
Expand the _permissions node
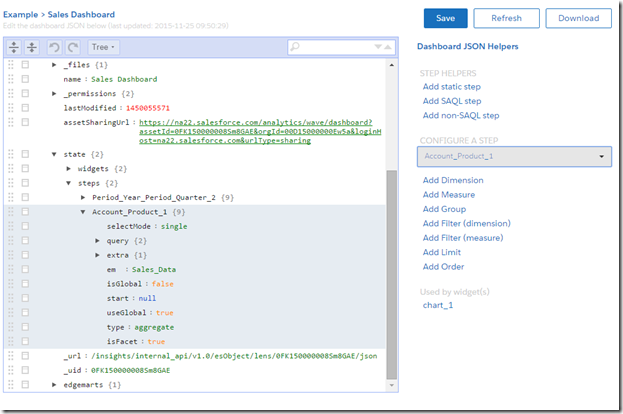click(x=54, y=93)
